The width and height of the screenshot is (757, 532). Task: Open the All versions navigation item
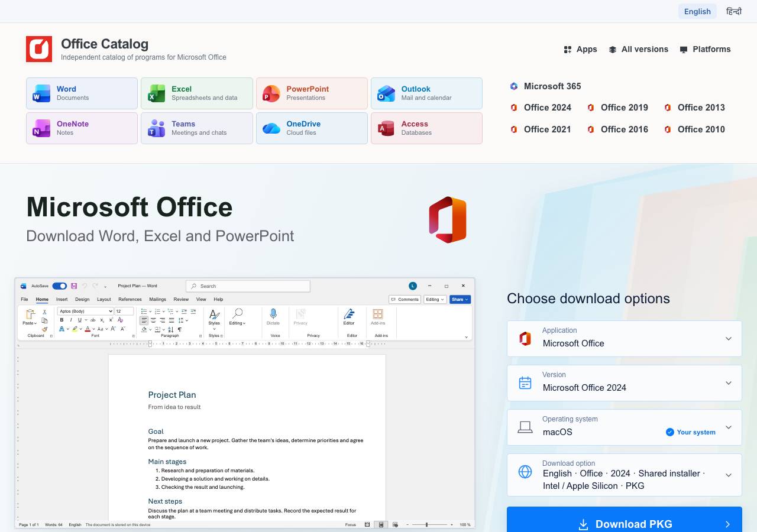(638, 49)
